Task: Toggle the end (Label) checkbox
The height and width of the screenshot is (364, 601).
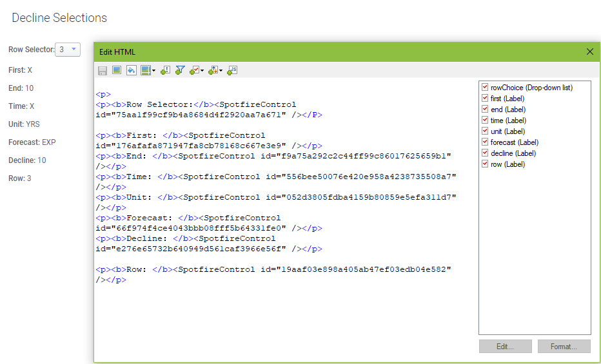Action: click(485, 109)
